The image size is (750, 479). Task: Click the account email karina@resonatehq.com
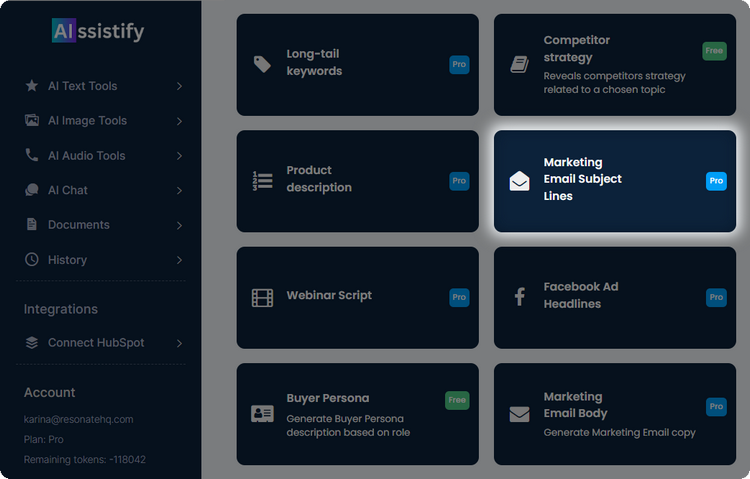[x=79, y=419]
